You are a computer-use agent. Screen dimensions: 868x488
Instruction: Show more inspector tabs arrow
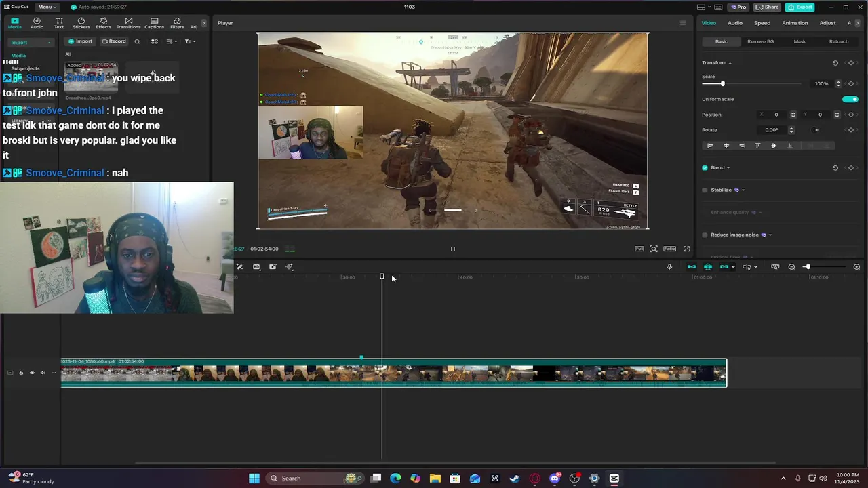click(x=858, y=23)
